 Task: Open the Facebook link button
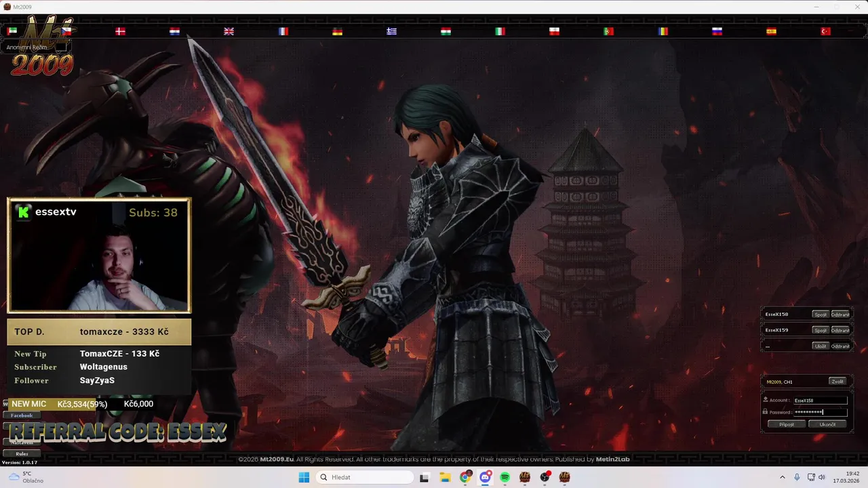[22, 415]
